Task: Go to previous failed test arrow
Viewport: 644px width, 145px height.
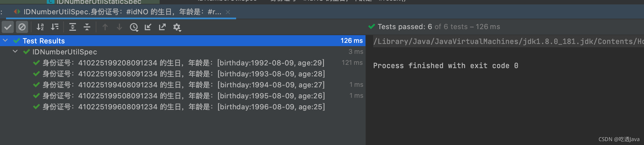Action: (x=105, y=27)
